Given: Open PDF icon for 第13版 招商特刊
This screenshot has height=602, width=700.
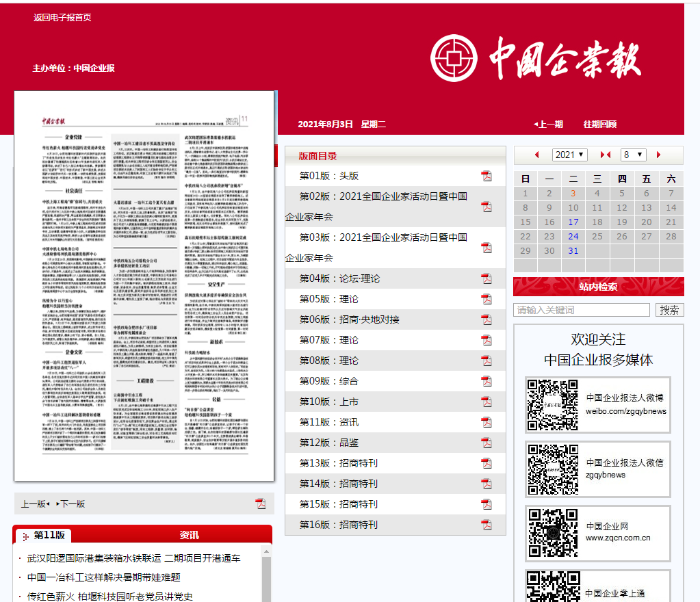Looking at the screenshot, I should tap(486, 463).
